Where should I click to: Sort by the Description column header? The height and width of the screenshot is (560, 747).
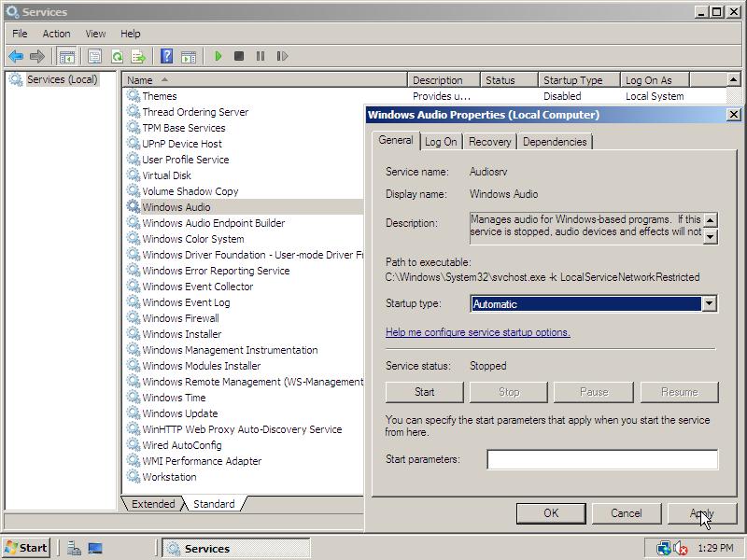click(x=444, y=80)
